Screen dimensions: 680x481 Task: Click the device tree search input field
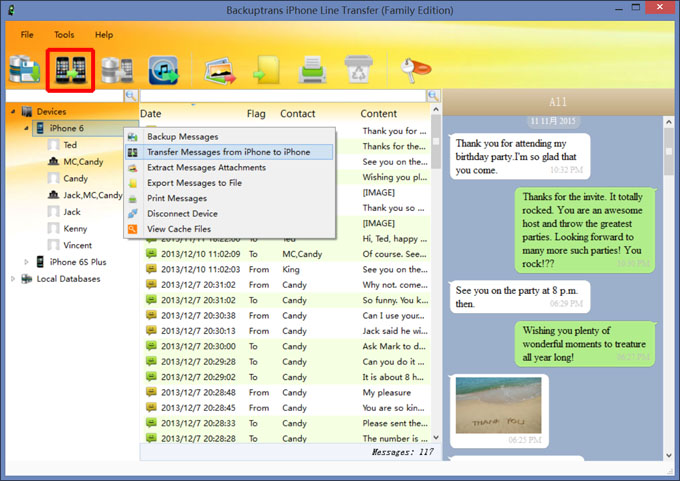[65, 96]
